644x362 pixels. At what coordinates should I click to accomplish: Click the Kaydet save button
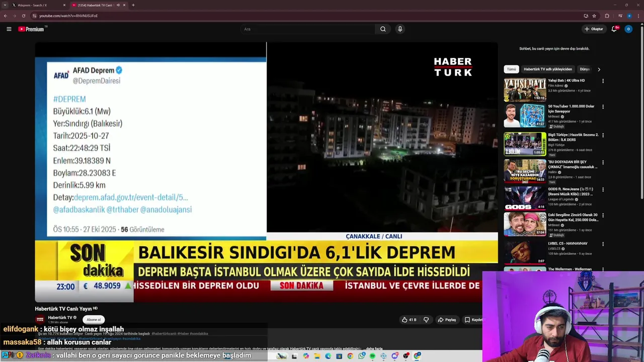473,320
